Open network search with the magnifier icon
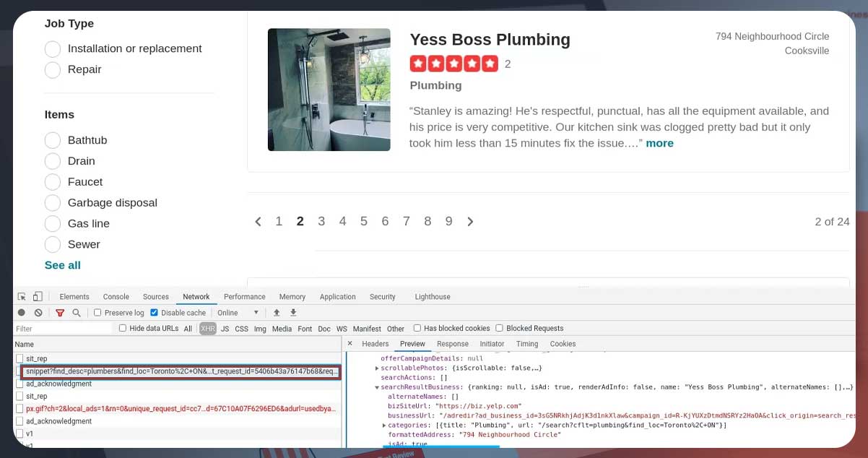 click(77, 313)
